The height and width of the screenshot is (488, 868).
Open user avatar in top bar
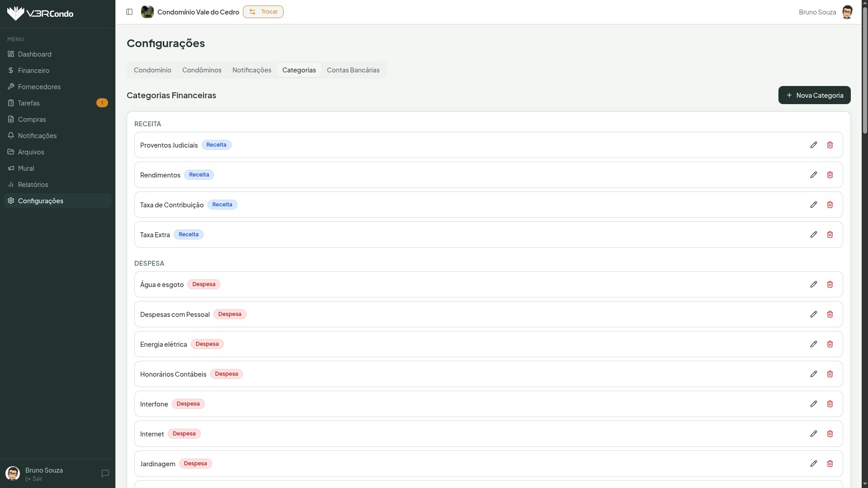pos(847,12)
